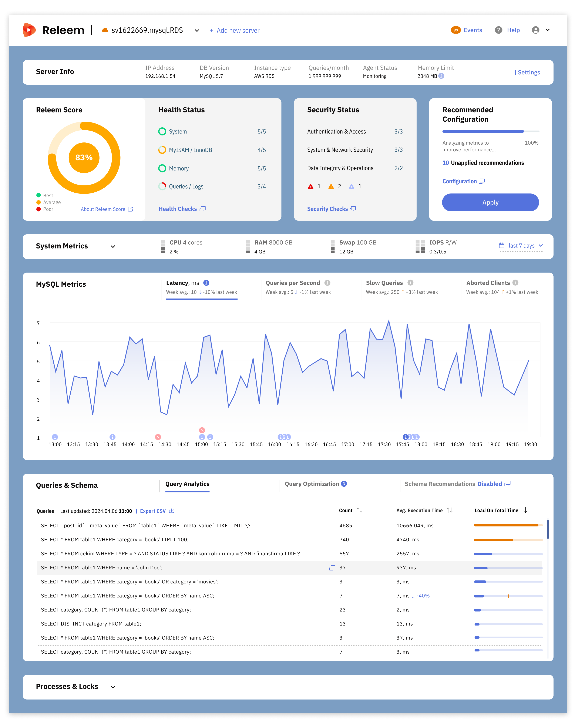Collapse the System Metrics section
This screenshot has width=575, height=728.
(x=113, y=246)
